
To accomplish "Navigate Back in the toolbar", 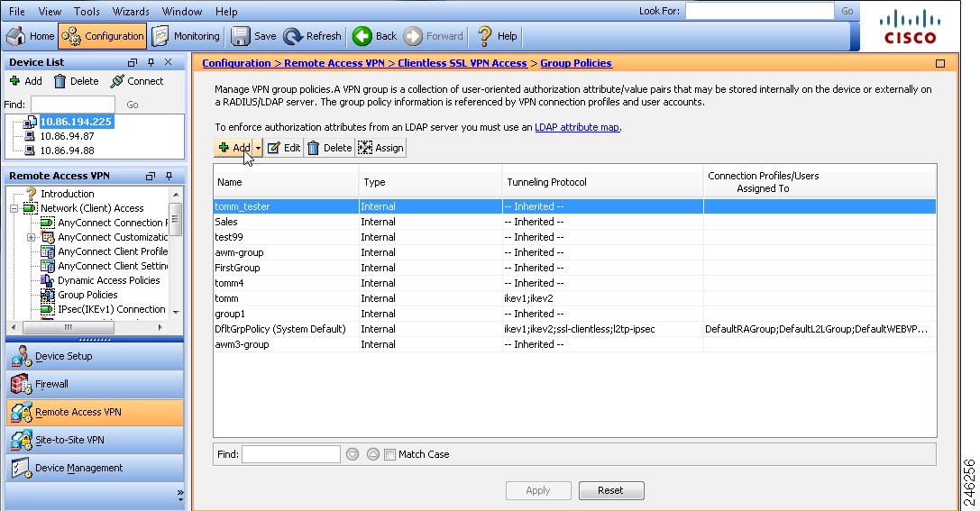I will (x=374, y=36).
